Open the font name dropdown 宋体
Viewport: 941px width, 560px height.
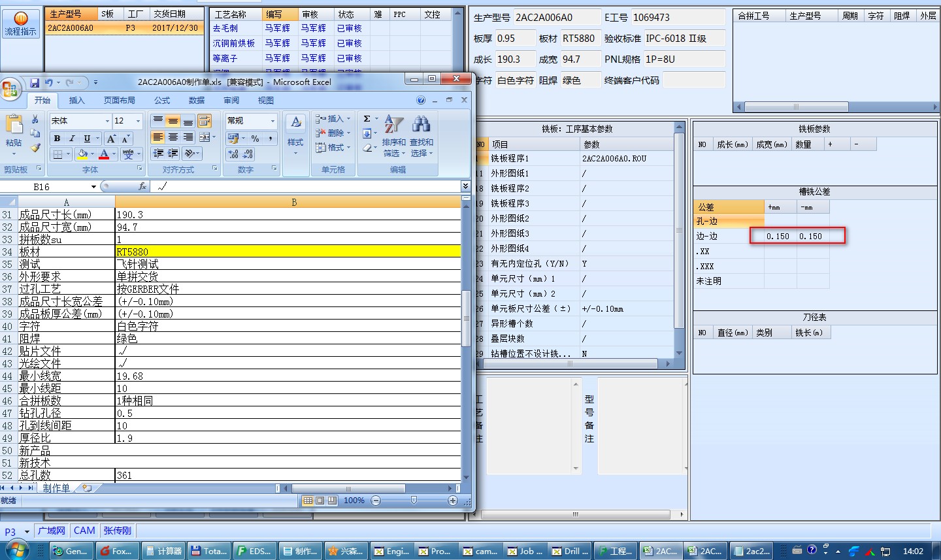[x=107, y=121]
